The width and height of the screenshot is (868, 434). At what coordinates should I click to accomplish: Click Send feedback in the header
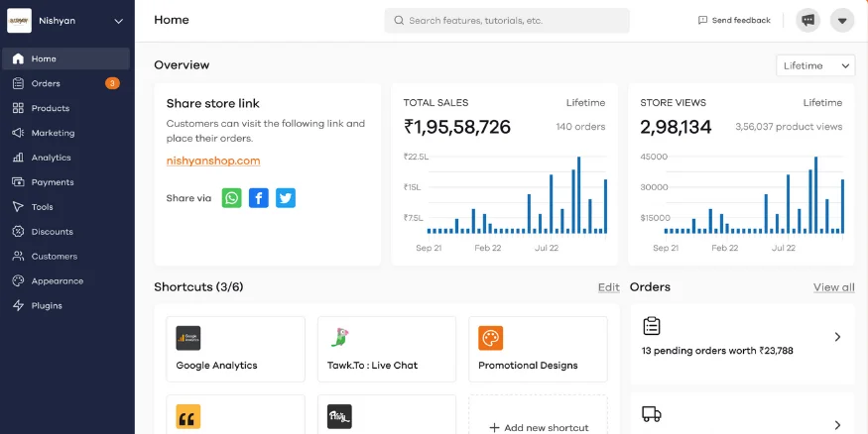735,21
